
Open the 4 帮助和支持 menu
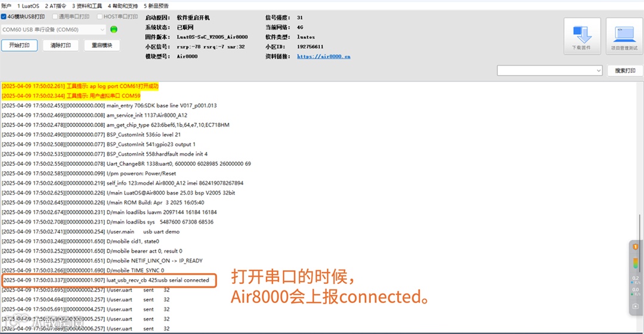click(123, 6)
